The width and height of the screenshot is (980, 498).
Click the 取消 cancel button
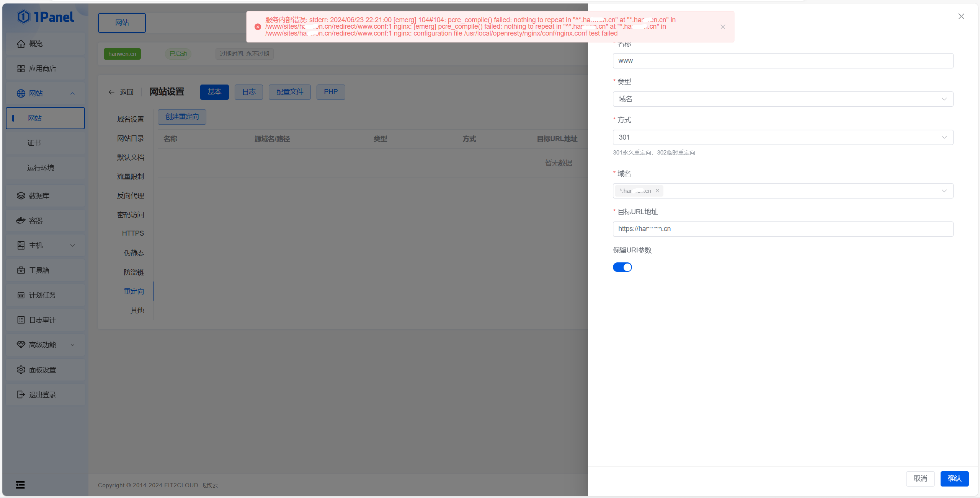tap(920, 479)
